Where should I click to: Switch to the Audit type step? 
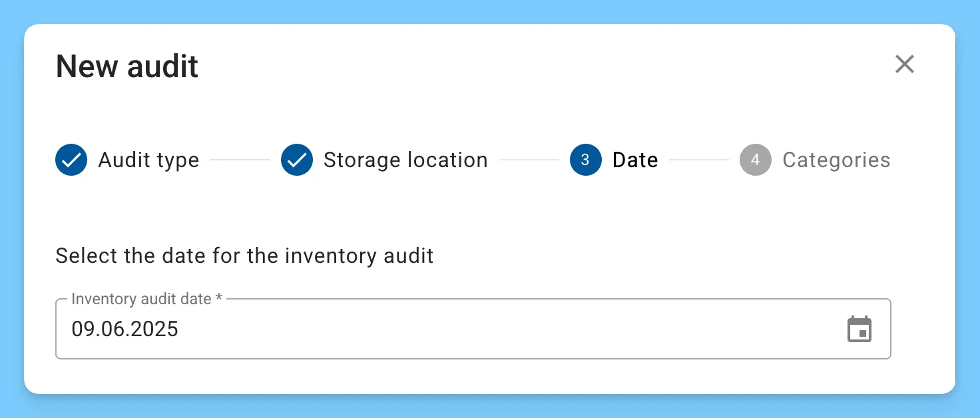[148, 160]
